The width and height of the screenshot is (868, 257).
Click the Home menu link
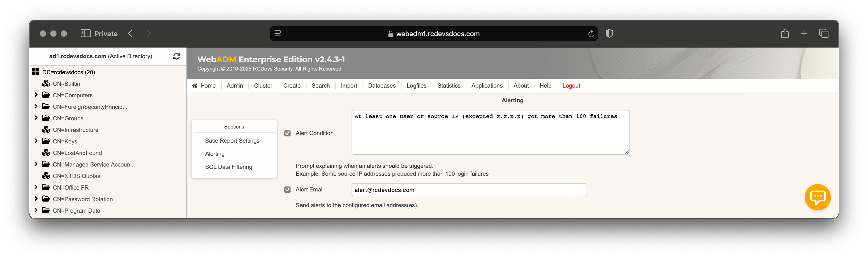click(208, 86)
